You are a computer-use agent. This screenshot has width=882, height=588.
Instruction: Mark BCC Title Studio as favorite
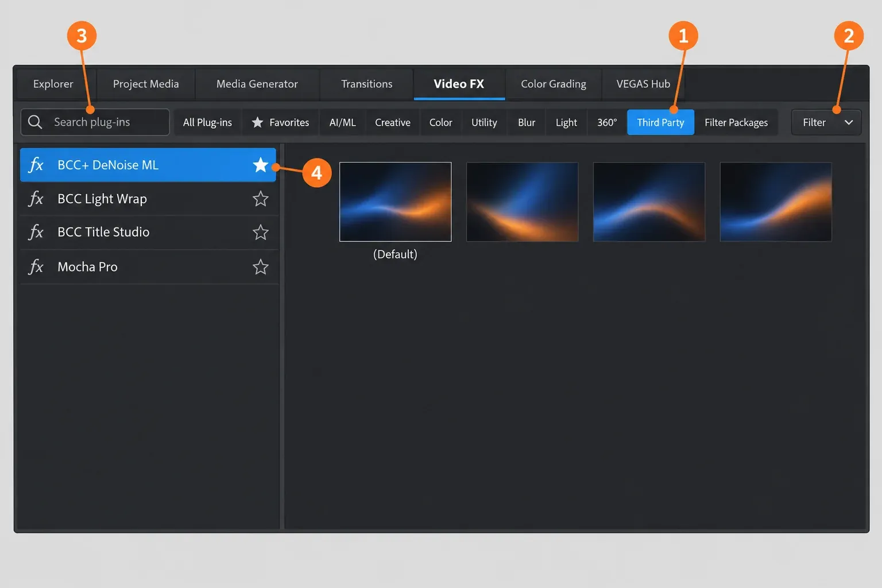coord(261,232)
